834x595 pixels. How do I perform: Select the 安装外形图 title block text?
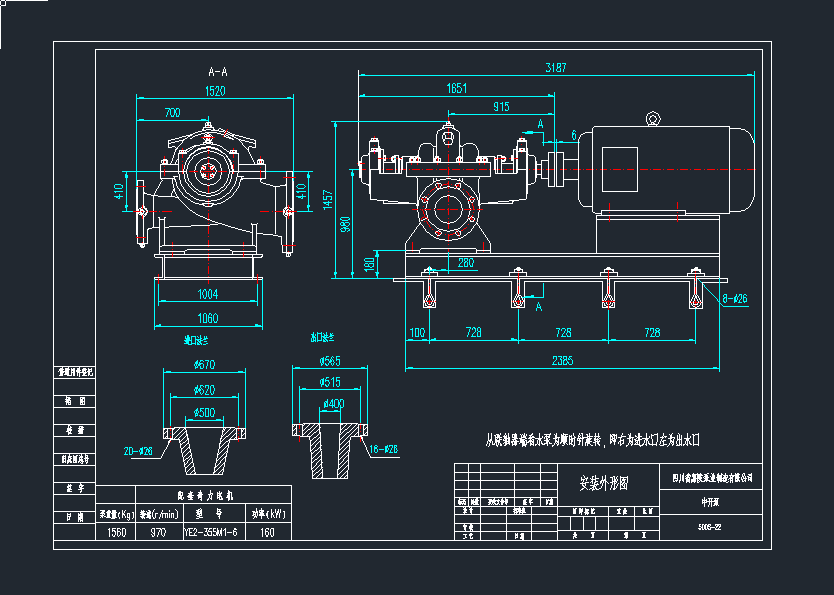pos(604,481)
